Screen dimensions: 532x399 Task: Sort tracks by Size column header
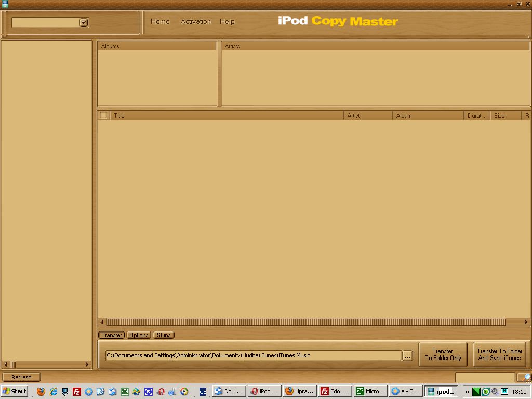coord(506,116)
